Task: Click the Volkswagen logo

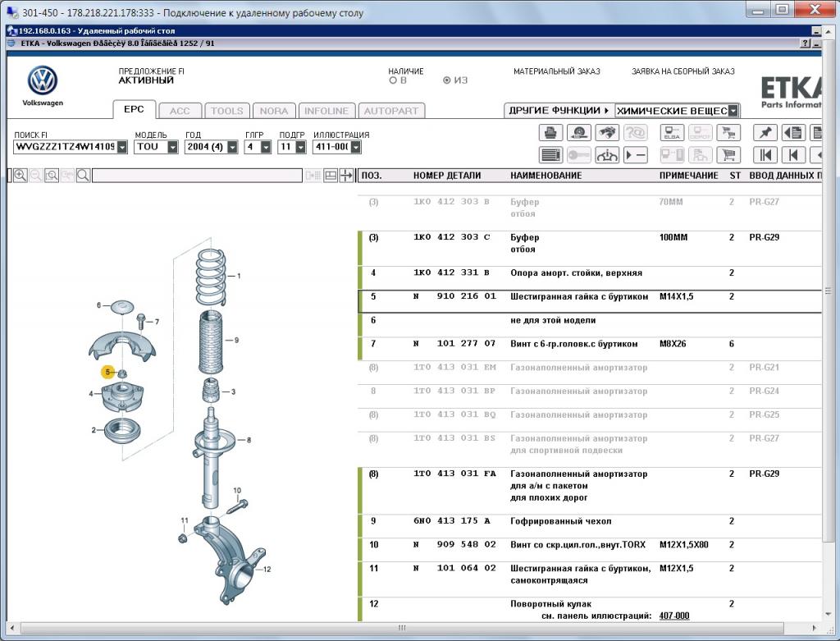Action: point(43,81)
